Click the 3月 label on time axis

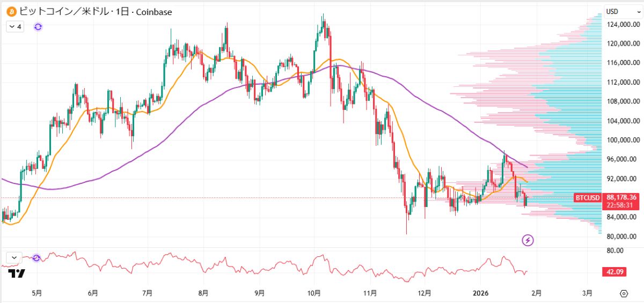(587, 293)
